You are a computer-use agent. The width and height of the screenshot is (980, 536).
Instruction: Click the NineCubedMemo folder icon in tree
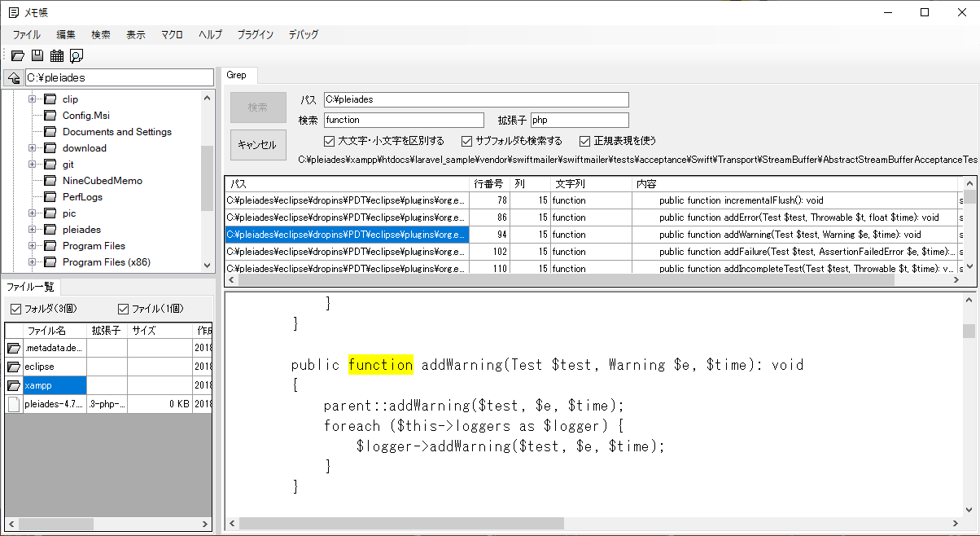(x=50, y=181)
